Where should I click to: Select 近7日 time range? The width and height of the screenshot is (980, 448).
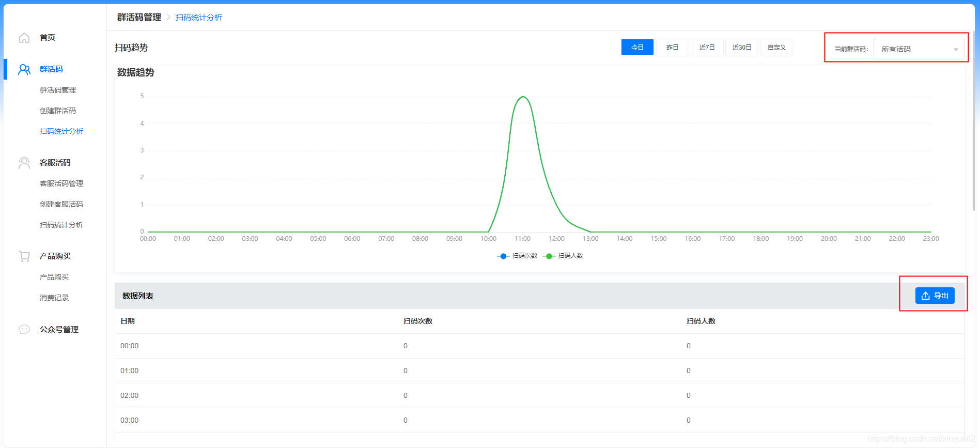tap(707, 47)
